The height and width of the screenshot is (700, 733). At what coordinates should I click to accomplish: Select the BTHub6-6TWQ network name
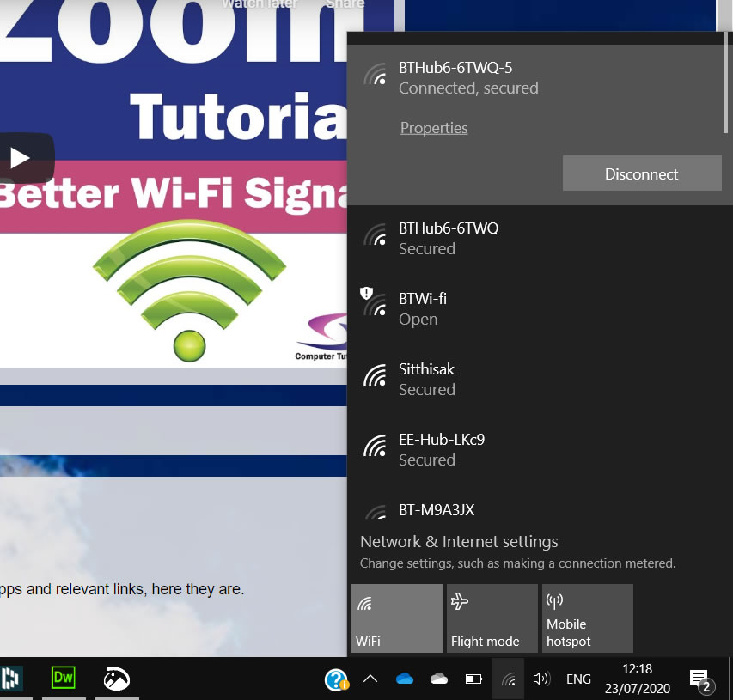[x=449, y=228]
